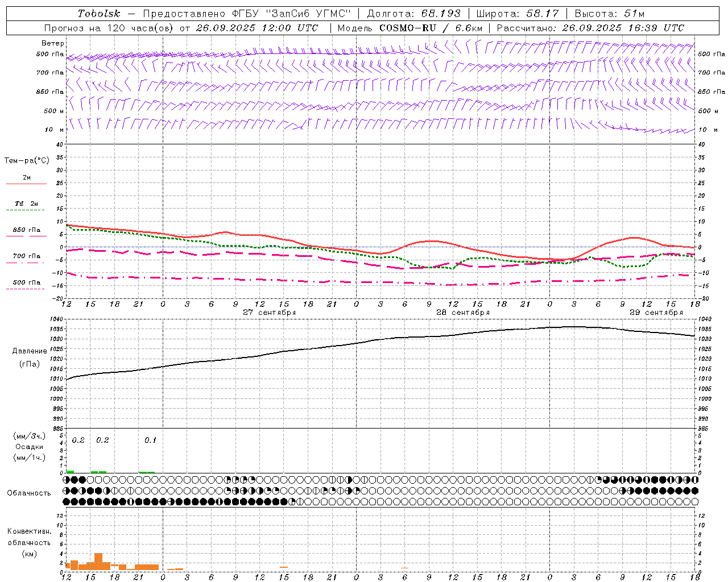Click the "Ветер" wind panel label

pyautogui.click(x=53, y=43)
